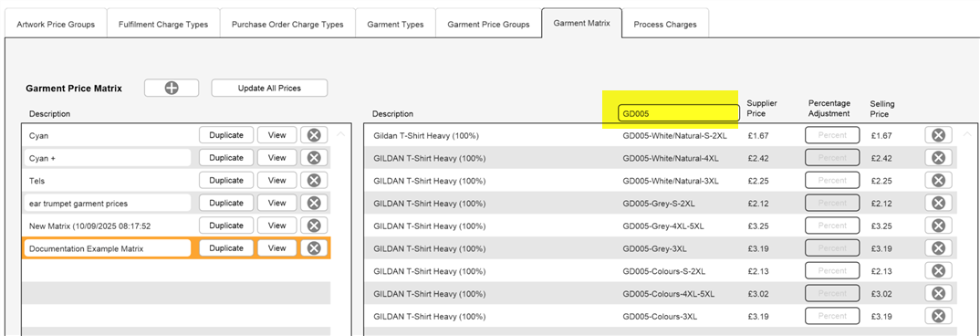980x336 pixels.
Task: View the Cyan + matrix
Action: tap(276, 158)
